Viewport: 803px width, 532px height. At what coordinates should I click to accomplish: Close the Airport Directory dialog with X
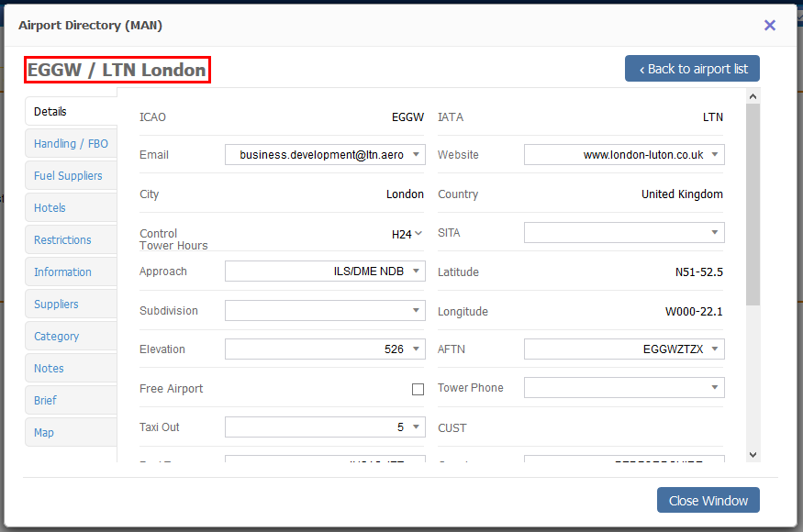(x=769, y=25)
